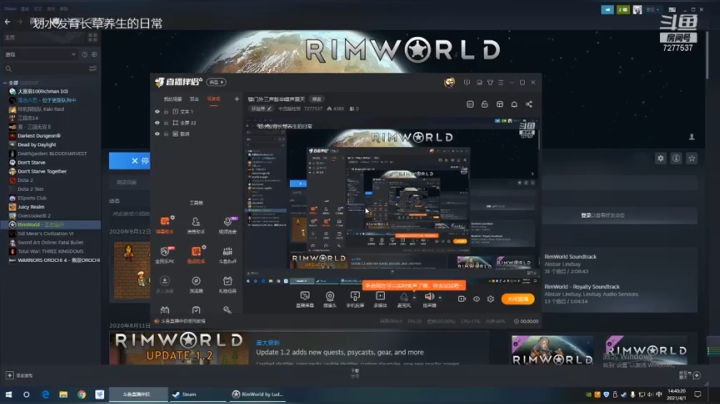This screenshot has width=720, height=404.
Task: Open the second tool in toolbox top row
Action: pos(196,224)
